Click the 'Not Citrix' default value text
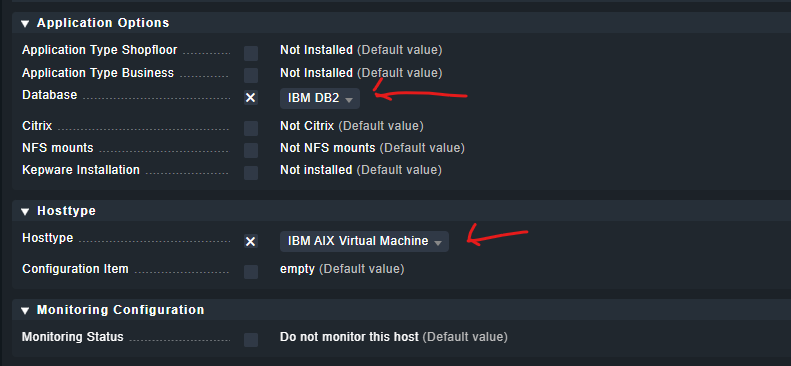The width and height of the screenshot is (791, 366). point(307,126)
